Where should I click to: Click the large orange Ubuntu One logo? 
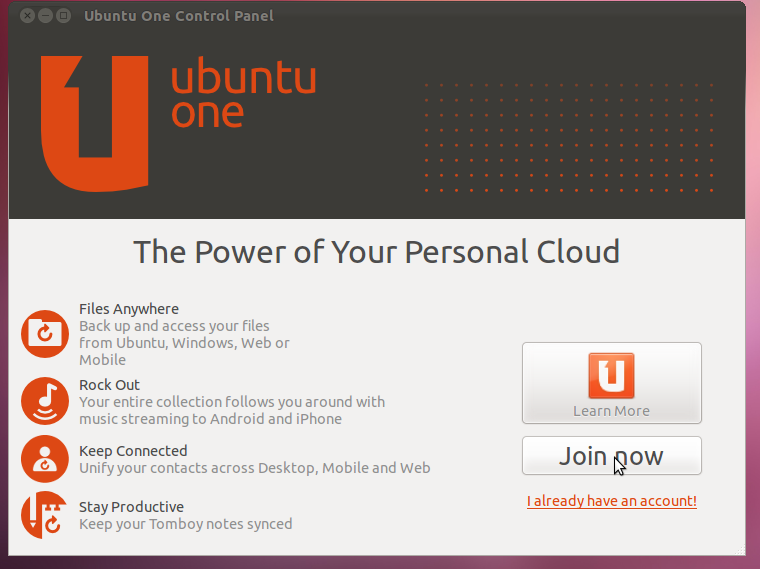95,124
